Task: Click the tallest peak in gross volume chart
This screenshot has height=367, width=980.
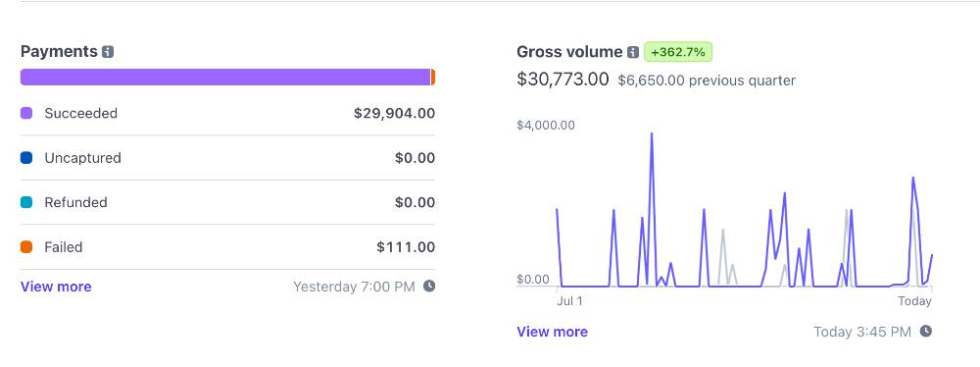Action: coord(652,134)
